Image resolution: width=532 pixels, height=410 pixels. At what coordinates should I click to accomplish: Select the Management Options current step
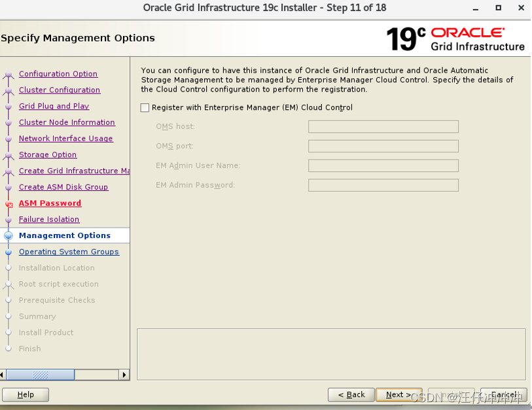pyautogui.click(x=65, y=235)
